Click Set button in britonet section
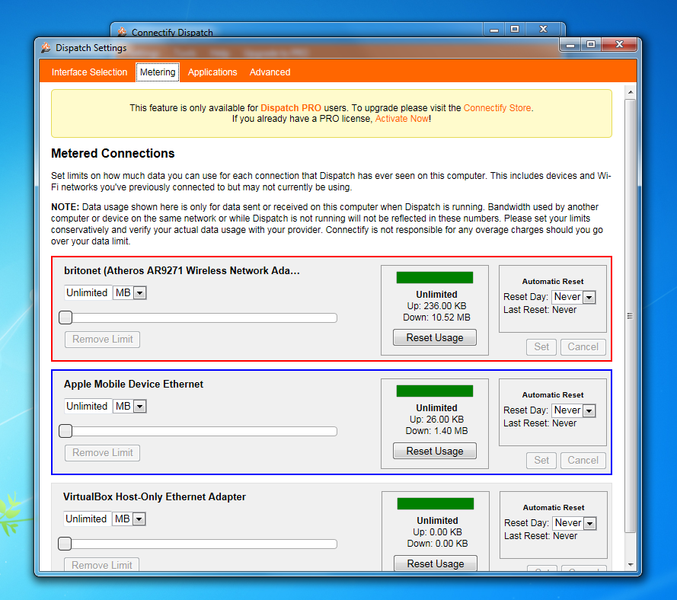Viewport: 677px width, 600px height. tap(541, 347)
